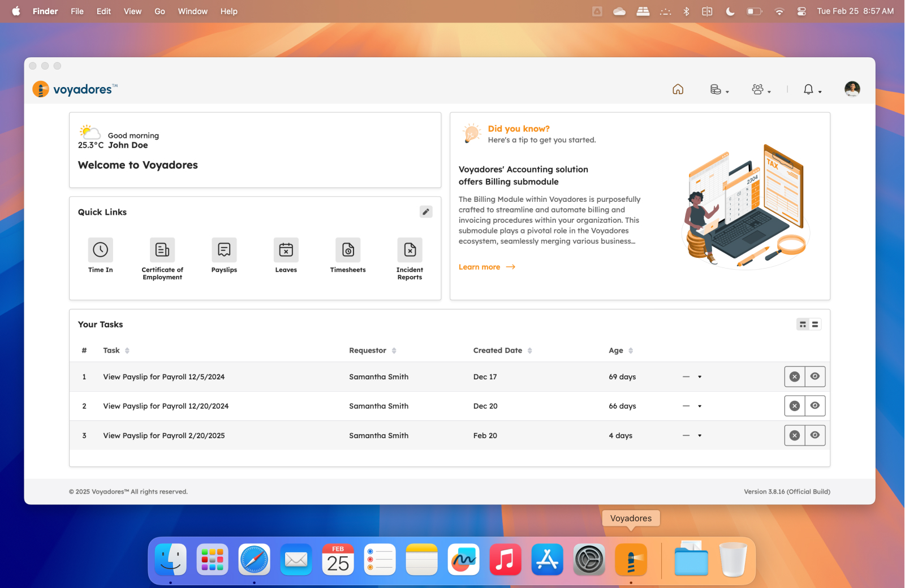Open the user profile avatar
This screenshot has width=905, height=588.
coord(852,89)
